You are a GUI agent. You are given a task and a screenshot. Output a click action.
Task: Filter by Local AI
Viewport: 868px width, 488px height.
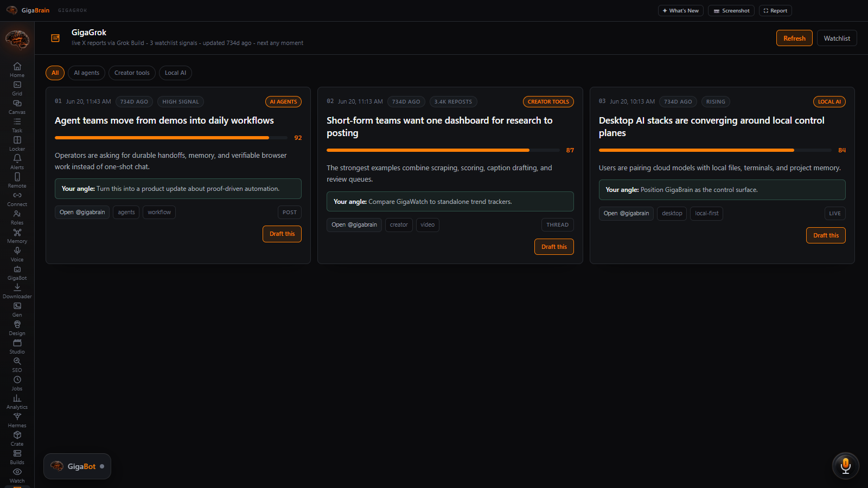click(175, 73)
